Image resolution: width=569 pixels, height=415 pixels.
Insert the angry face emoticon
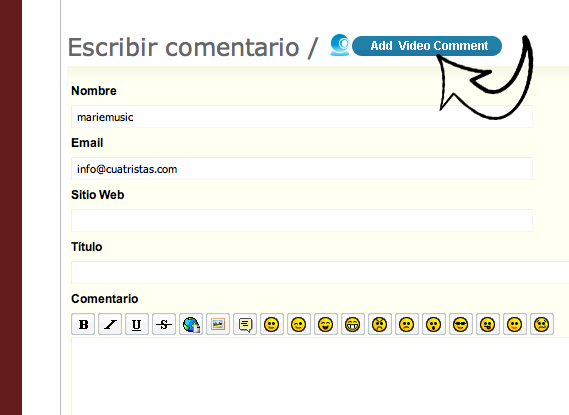pyautogui.click(x=380, y=324)
